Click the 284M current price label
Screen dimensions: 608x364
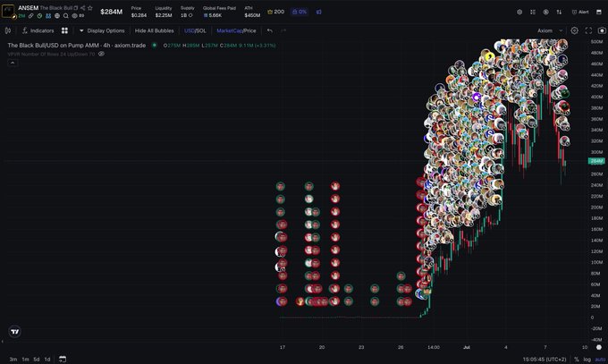[596, 161]
